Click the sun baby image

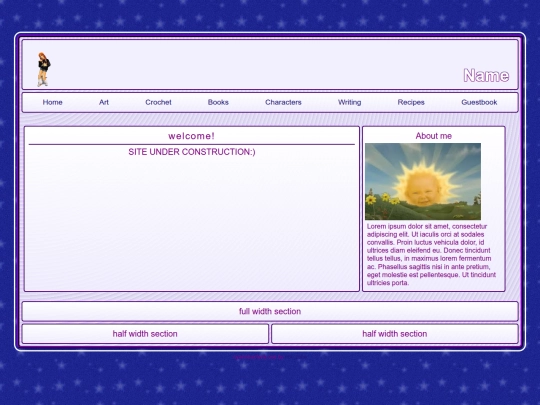pyautogui.click(x=423, y=181)
